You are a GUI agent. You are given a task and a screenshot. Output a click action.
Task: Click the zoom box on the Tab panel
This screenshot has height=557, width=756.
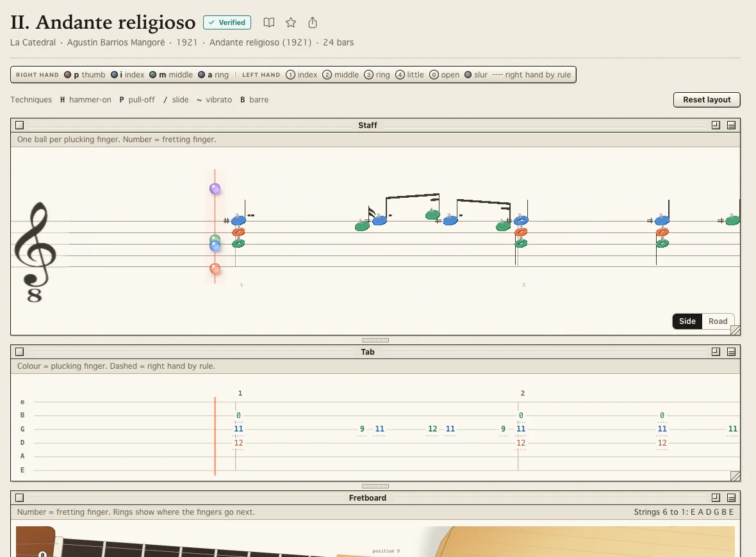[716, 351]
